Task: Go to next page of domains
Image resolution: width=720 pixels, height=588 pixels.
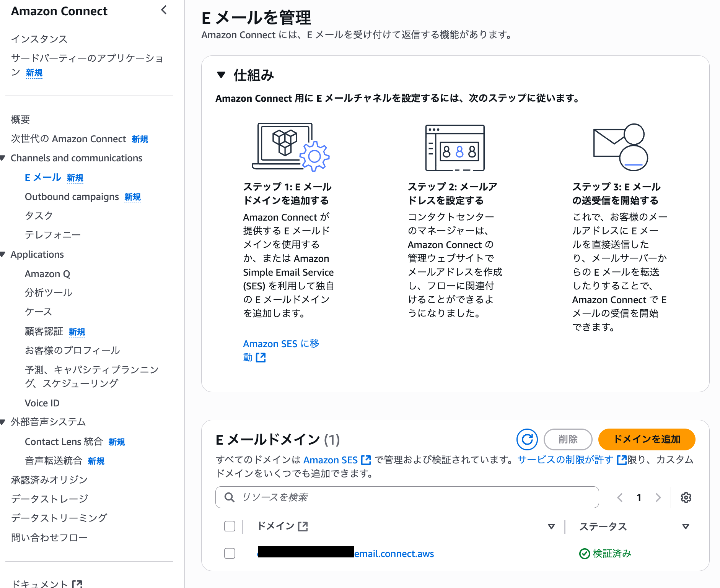Action: pos(658,497)
